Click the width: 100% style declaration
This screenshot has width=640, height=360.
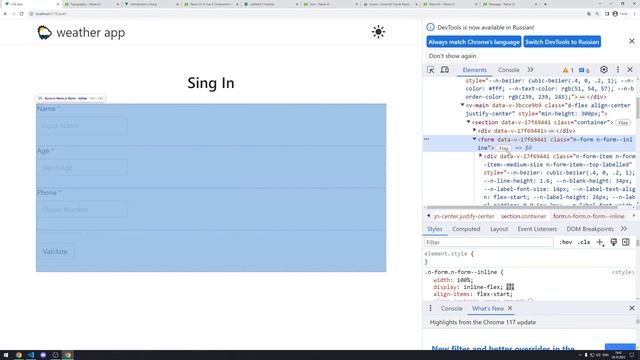453,280
